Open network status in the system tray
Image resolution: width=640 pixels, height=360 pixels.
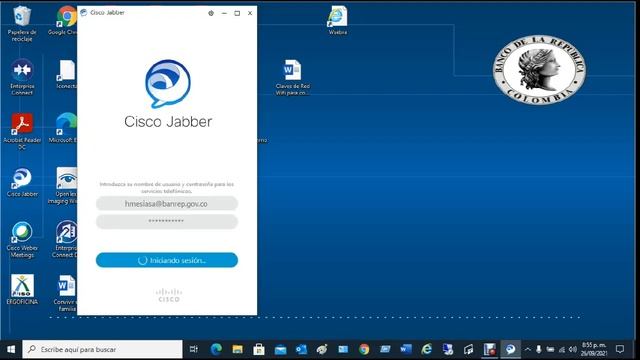pyautogui.click(x=562, y=349)
